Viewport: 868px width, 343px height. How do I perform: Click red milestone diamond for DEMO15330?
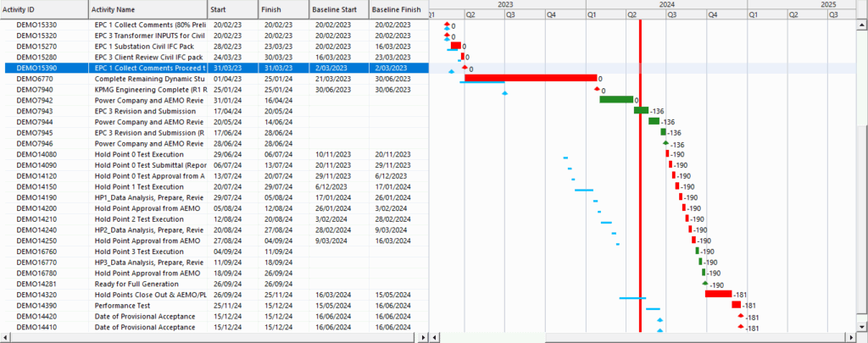coord(448,26)
